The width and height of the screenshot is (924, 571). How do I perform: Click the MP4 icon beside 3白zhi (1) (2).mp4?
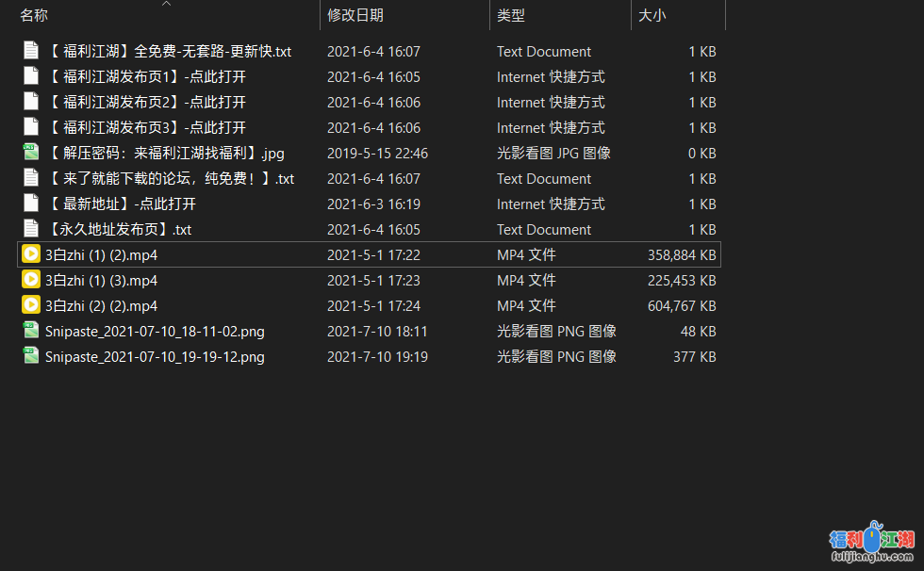click(30, 253)
